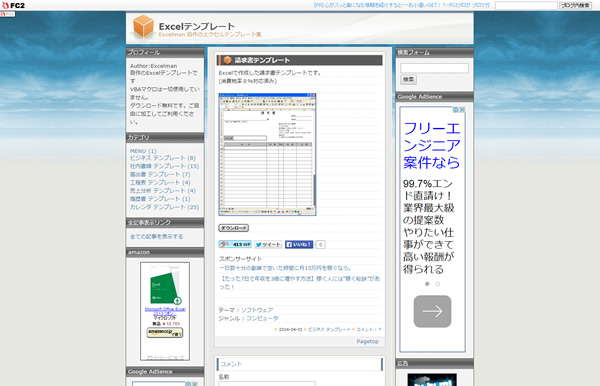Viewport: 600px width, 386px height.
Task: Open the 2014-04-01 post date link
Action: pos(290,329)
